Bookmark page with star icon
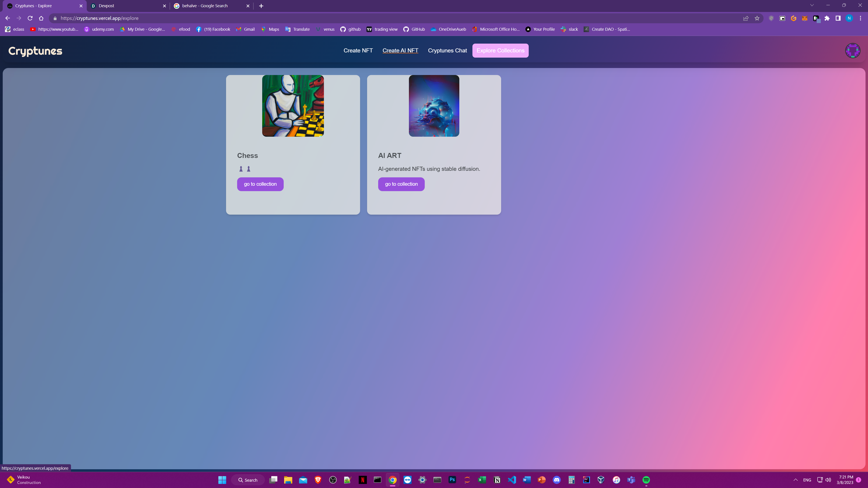The width and height of the screenshot is (868, 488). pos(757,18)
